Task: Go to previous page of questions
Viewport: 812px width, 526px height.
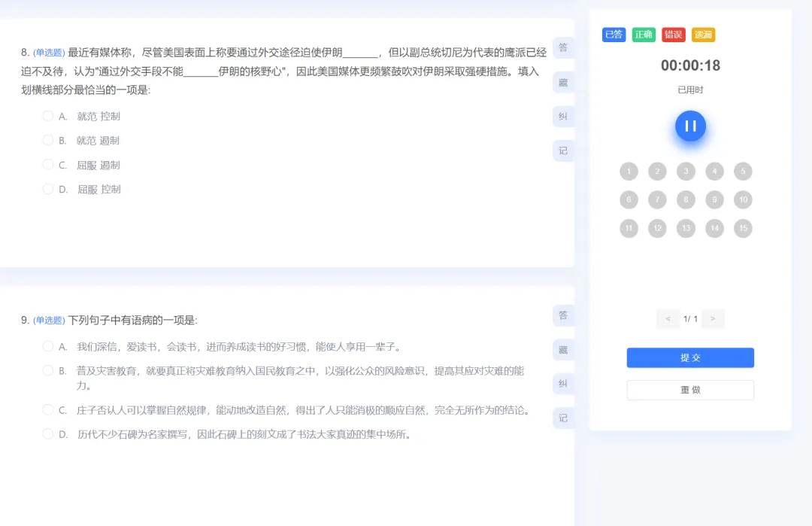Action: (x=668, y=319)
